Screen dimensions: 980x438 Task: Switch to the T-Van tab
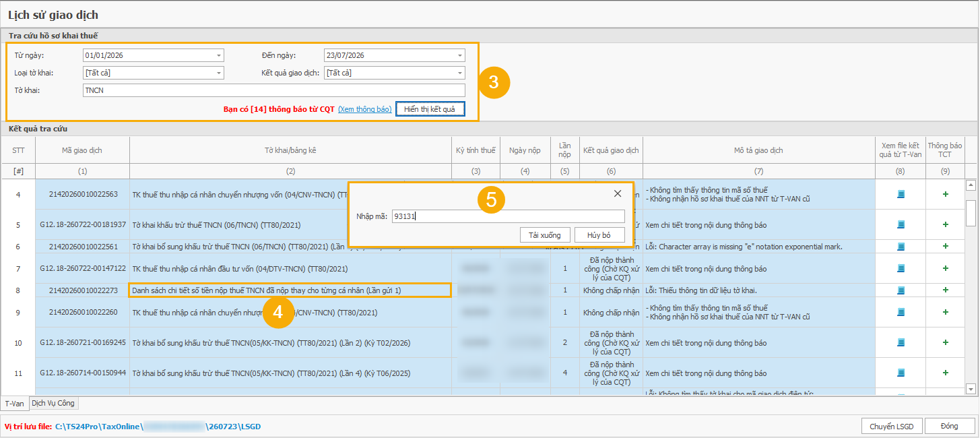pos(14,404)
